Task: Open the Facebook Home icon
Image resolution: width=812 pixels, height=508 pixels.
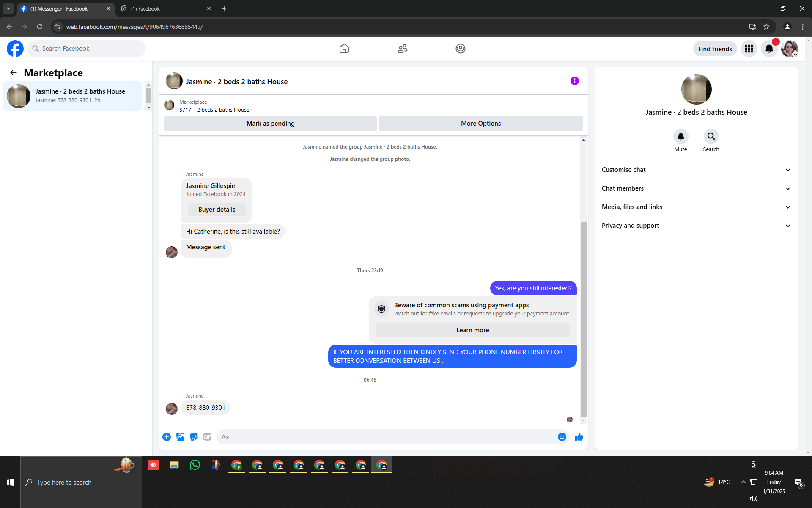Action: click(344, 49)
